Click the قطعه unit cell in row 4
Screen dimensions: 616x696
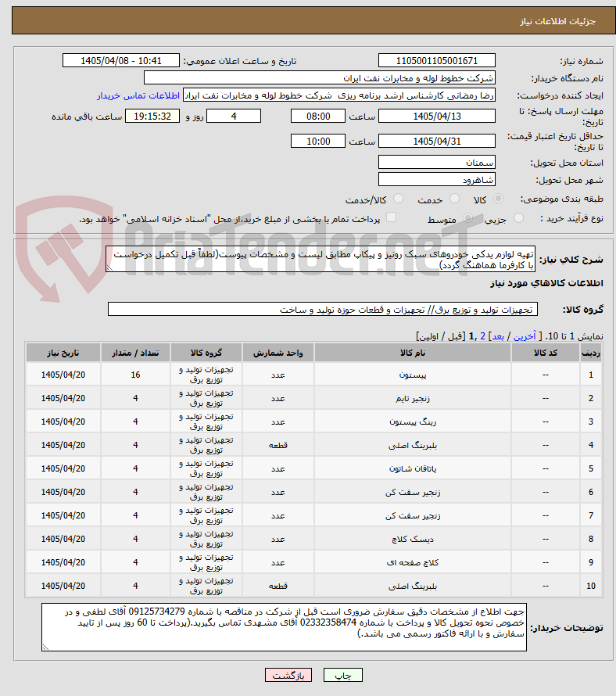pyautogui.click(x=278, y=445)
